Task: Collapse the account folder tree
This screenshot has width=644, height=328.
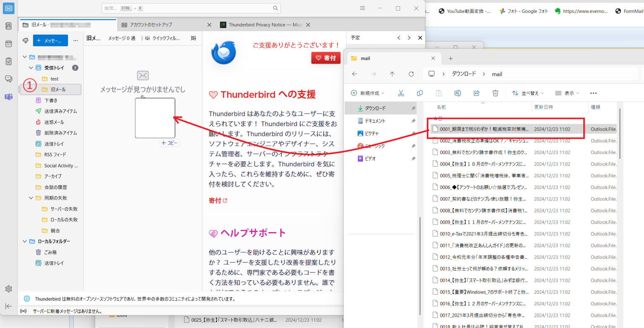Action: [25, 57]
